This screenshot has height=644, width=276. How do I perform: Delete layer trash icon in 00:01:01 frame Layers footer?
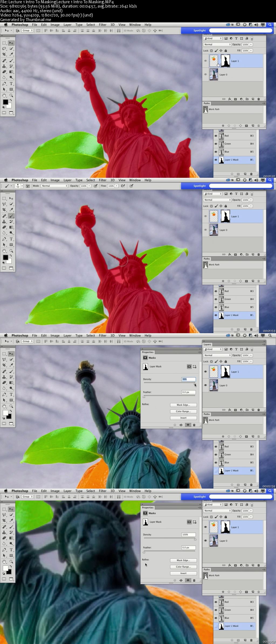point(259,99)
